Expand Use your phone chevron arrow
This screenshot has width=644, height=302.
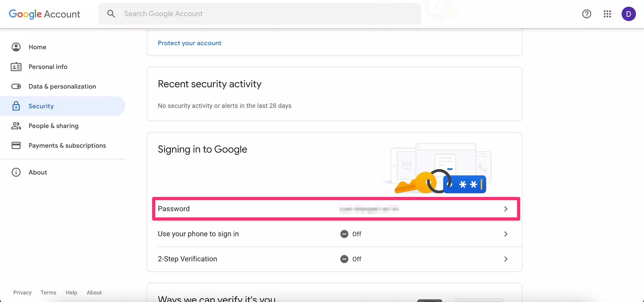tap(505, 234)
